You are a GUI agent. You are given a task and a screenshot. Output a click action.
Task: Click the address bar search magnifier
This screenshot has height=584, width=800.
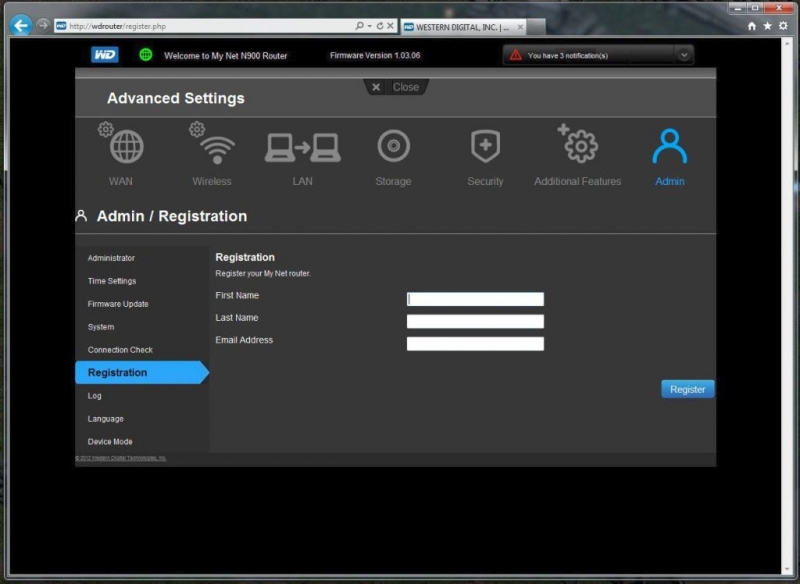coord(359,26)
